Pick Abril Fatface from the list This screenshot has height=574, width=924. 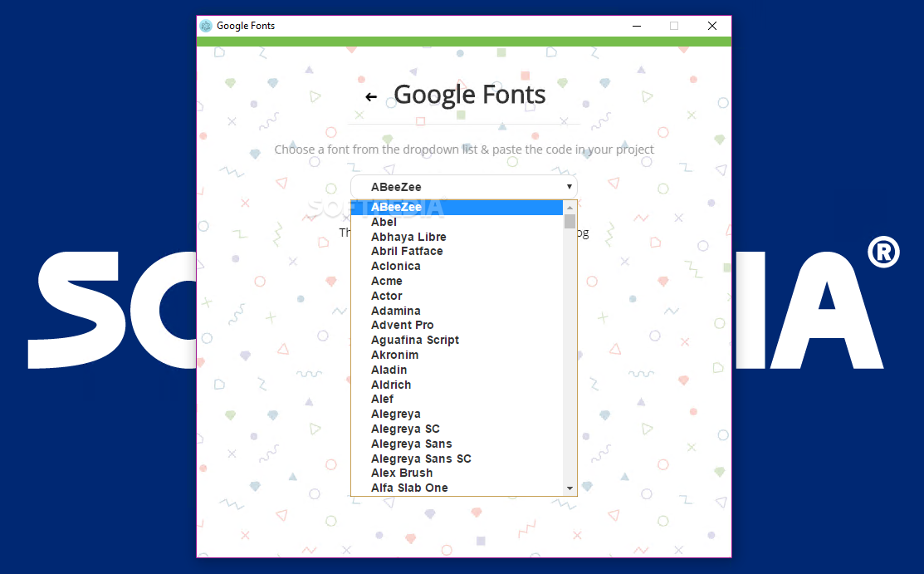pos(457,252)
